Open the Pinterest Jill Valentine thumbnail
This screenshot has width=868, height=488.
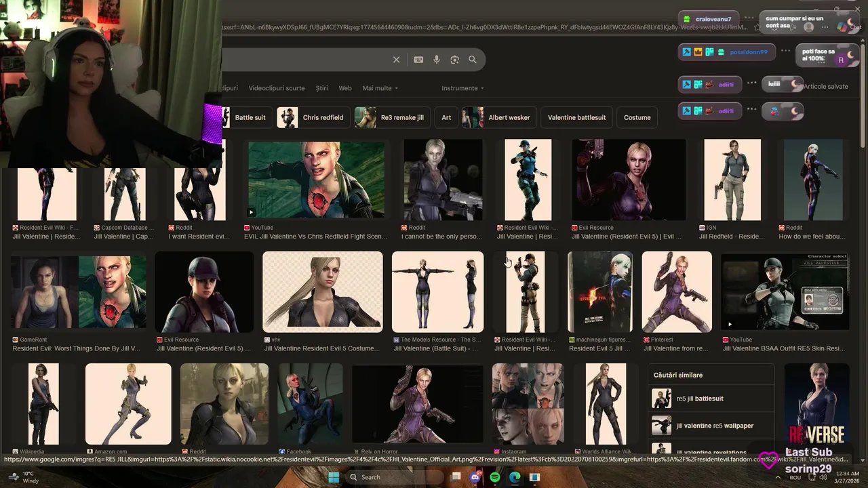tap(677, 291)
